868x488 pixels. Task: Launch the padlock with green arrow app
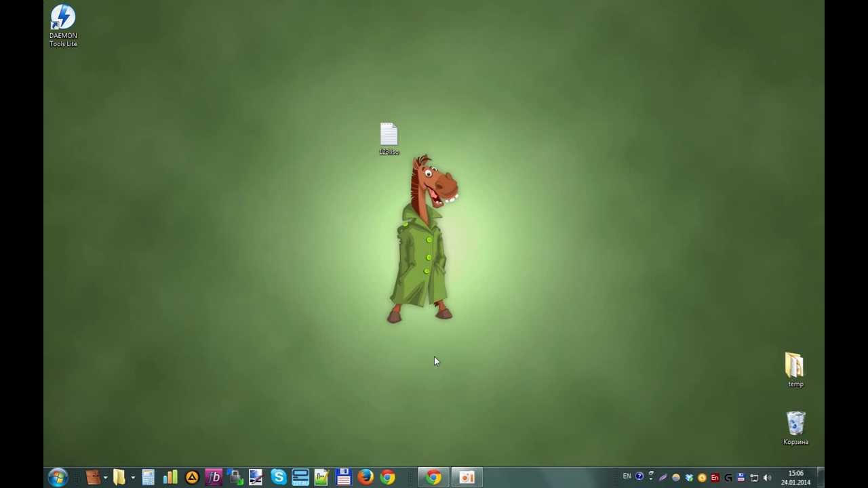[235, 478]
